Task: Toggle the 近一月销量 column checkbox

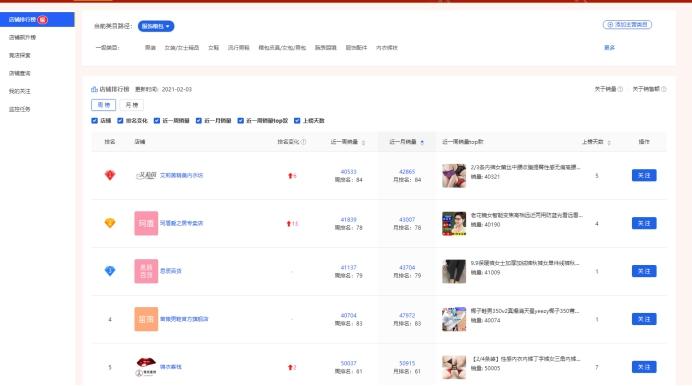Action: pyautogui.click(x=199, y=120)
